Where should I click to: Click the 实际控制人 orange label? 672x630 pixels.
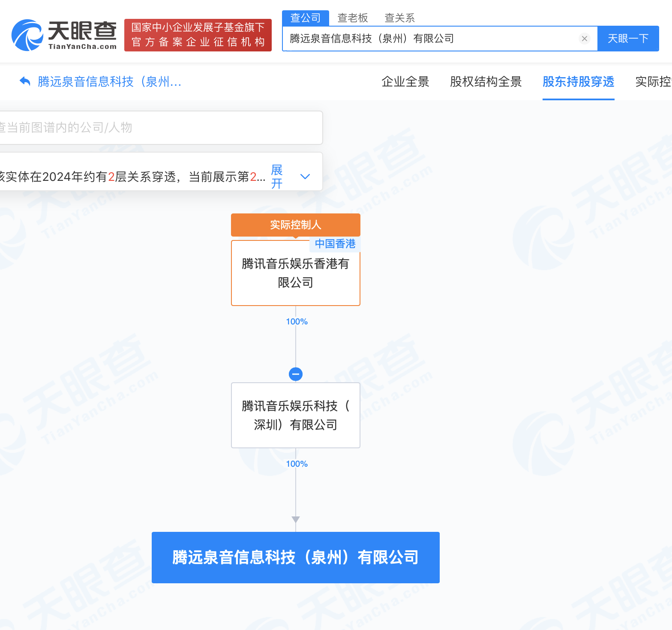click(296, 225)
